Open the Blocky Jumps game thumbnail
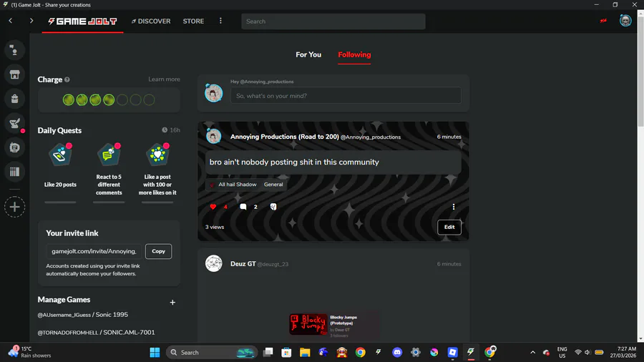The width and height of the screenshot is (644, 362). [x=309, y=324]
